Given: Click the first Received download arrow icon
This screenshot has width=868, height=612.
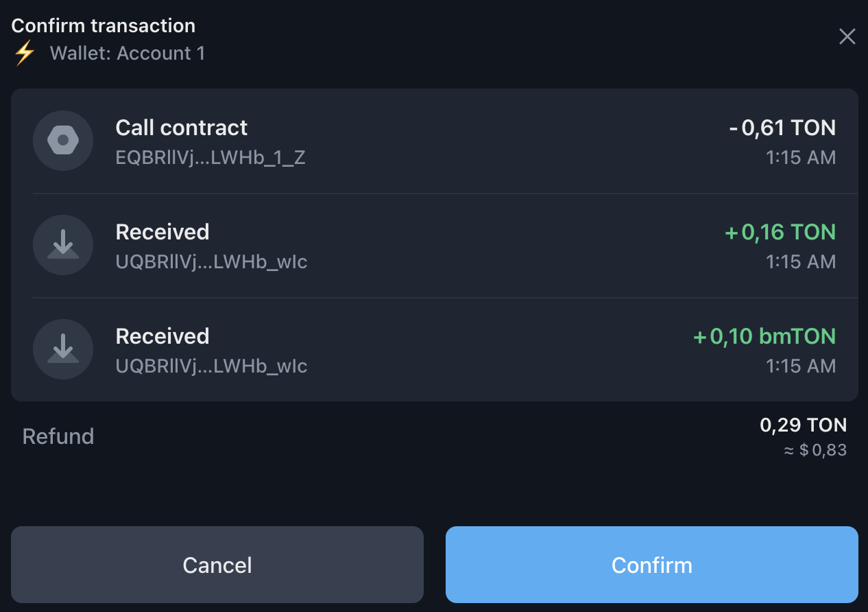Looking at the screenshot, I should click(x=63, y=245).
